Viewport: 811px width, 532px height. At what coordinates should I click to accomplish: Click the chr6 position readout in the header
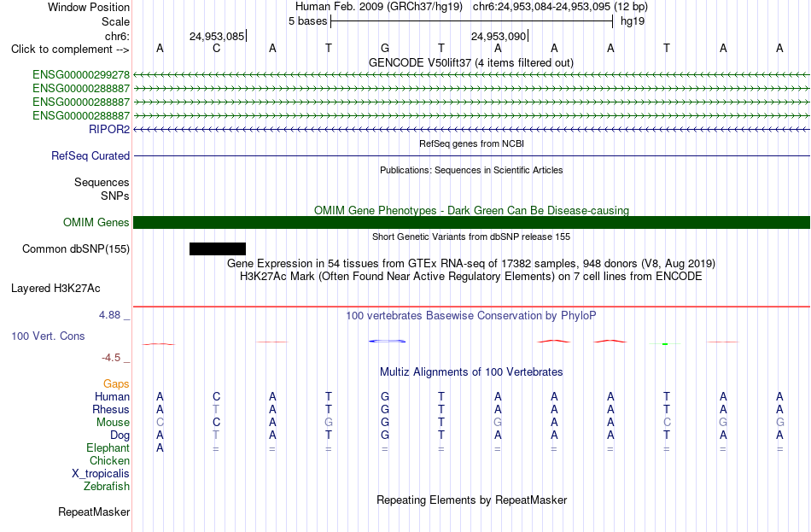[560, 7]
